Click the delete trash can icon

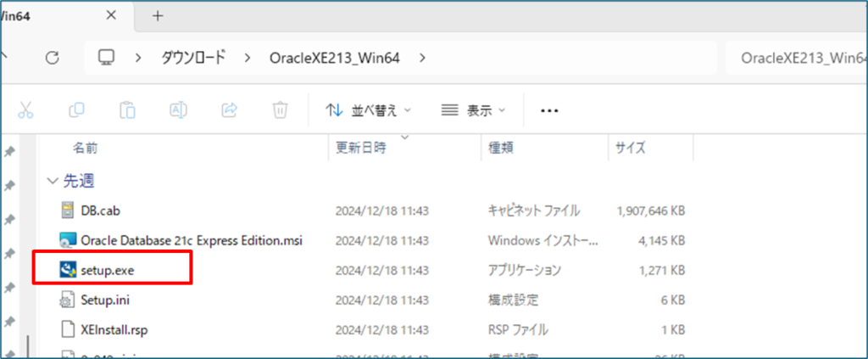pyautogui.click(x=280, y=110)
